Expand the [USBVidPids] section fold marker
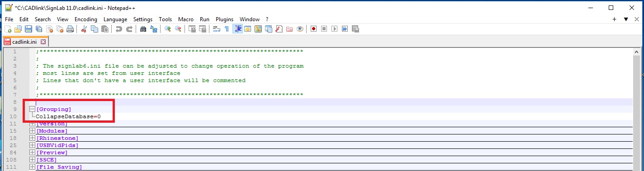Viewport: 644px width, 171px height. tap(32, 145)
